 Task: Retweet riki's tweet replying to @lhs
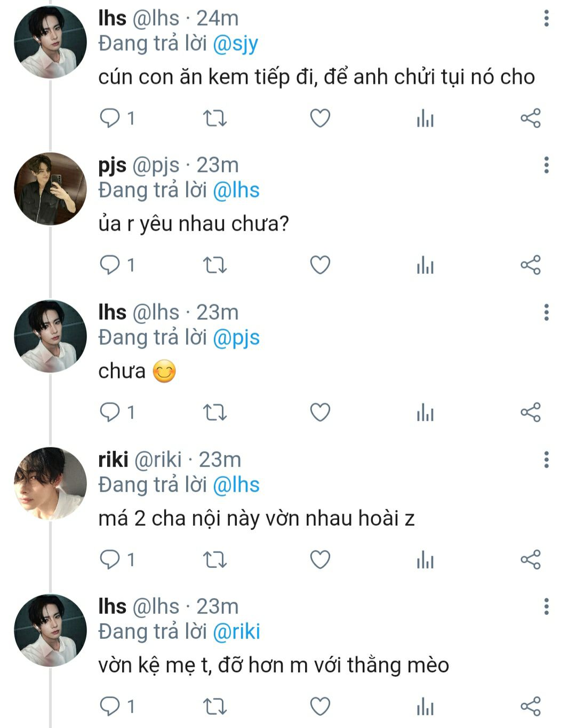coord(215,560)
